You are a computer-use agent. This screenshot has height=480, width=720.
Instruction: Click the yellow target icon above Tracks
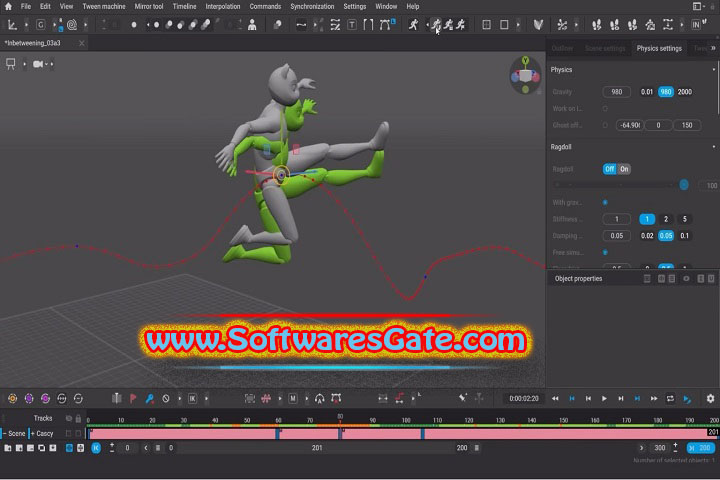(x=12, y=398)
